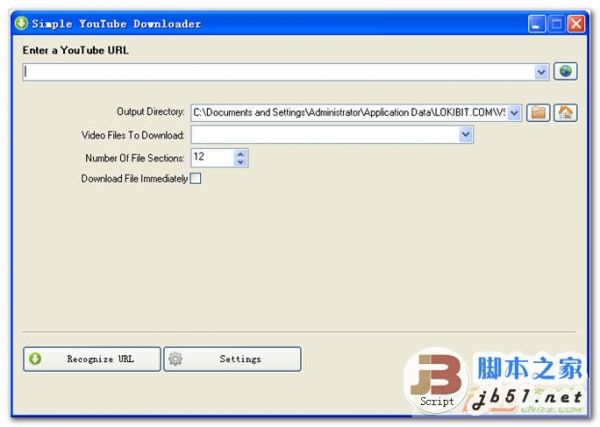Tick the Download File Immediately checkbox

[196, 179]
